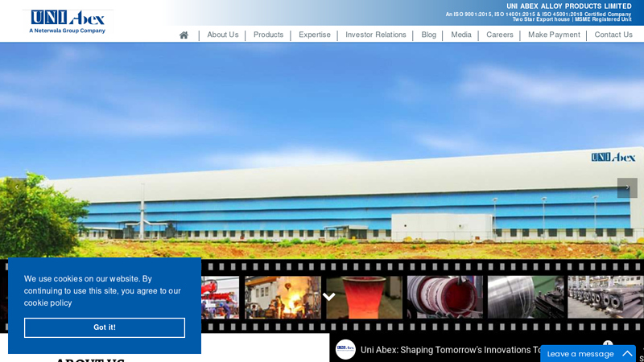Go to the Blog page
Screen dimensions: 644x362
click(x=428, y=35)
